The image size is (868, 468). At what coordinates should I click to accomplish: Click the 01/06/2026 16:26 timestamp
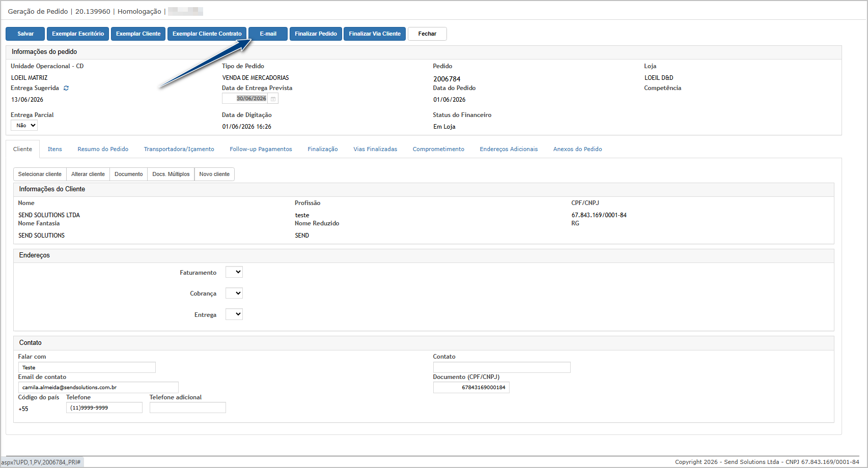pos(247,127)
